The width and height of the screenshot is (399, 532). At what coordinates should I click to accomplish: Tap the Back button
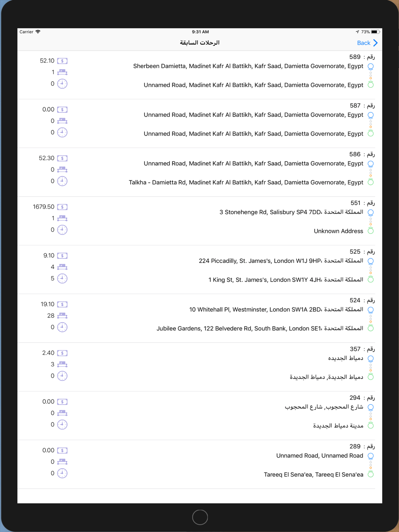click(x=367, y=43)
